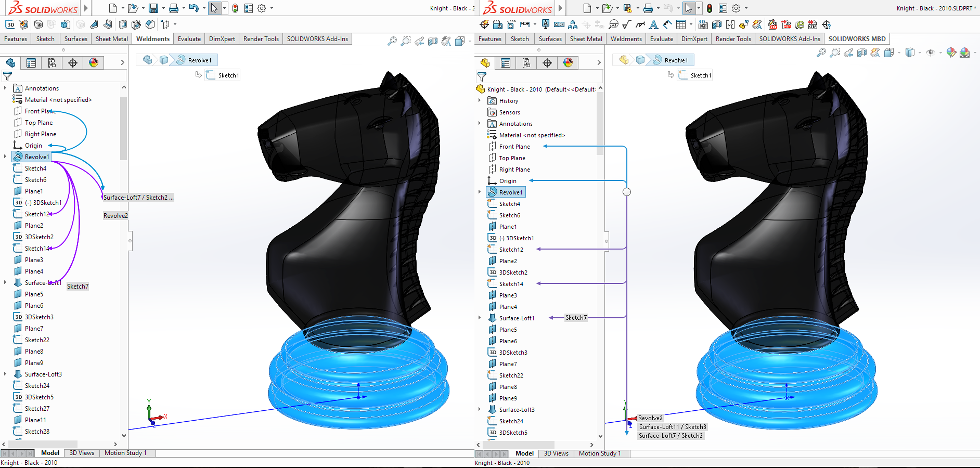The width and height of the screenshot is (980, 468).
Task: Open Edit Appearance color ball in view toolbar
Action: tap(951, 53)
